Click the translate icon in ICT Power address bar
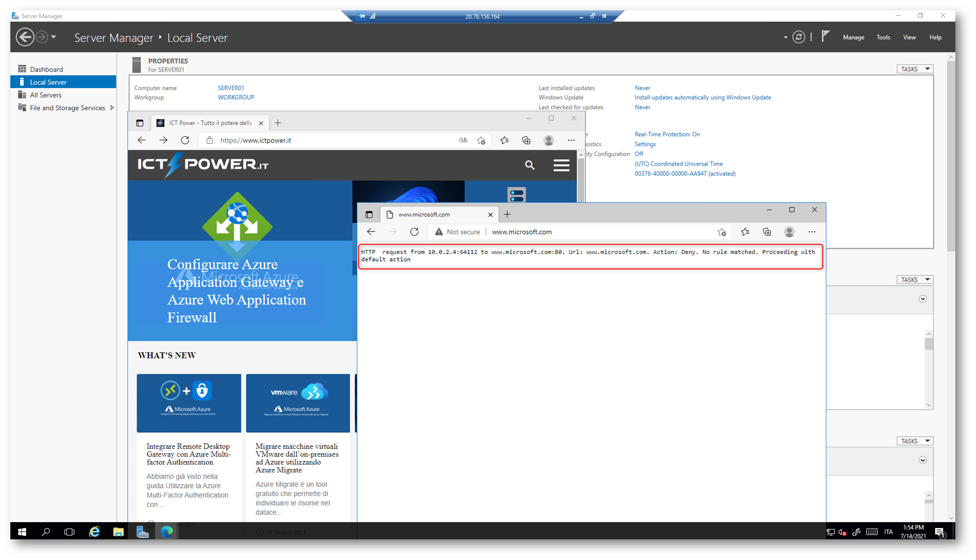This screenshot has width=976, height=560. [x=463, y=141]
